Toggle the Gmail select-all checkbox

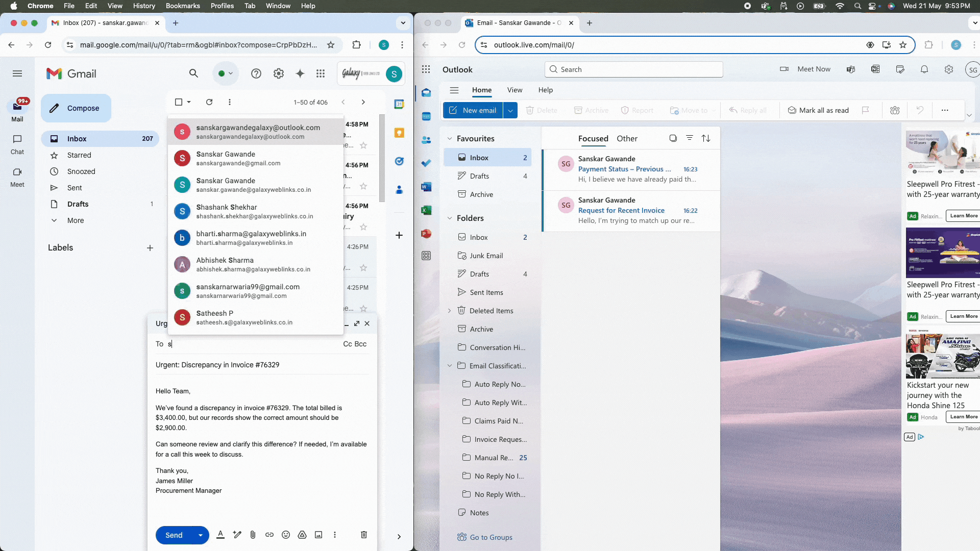pos(179,102)
